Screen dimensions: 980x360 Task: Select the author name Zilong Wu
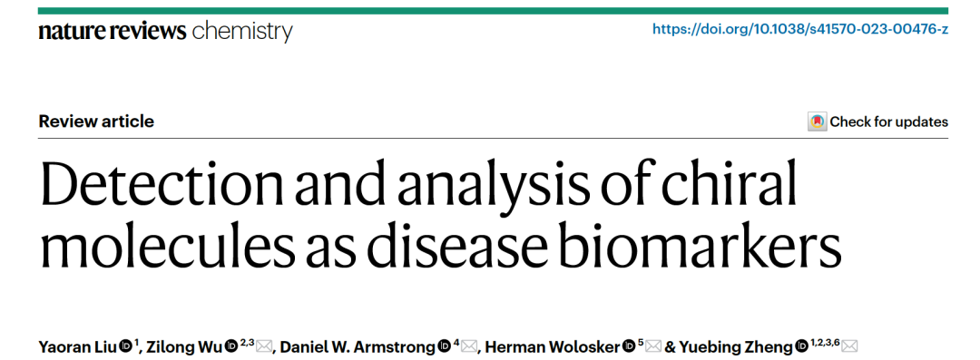click(183, 346)
